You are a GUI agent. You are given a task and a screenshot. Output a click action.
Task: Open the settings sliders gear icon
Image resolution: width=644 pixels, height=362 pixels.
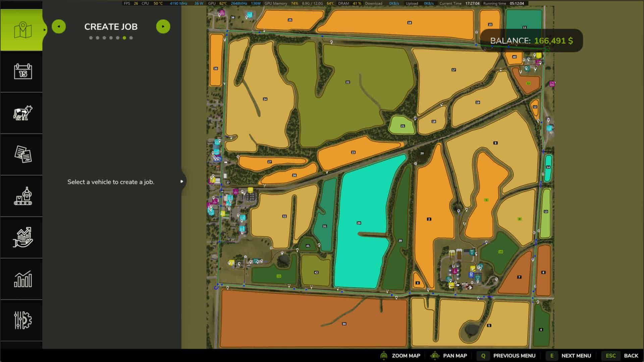23,320
